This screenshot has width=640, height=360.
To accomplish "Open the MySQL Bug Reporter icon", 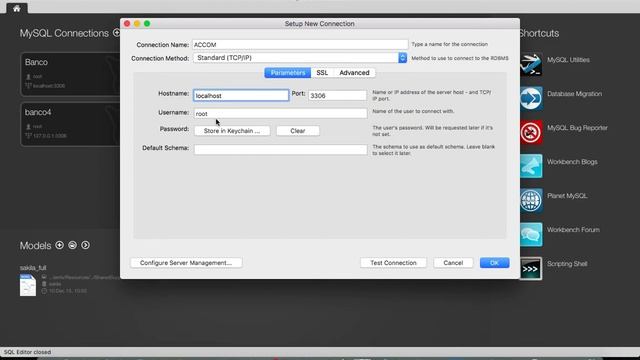I will tap(531, 132).
